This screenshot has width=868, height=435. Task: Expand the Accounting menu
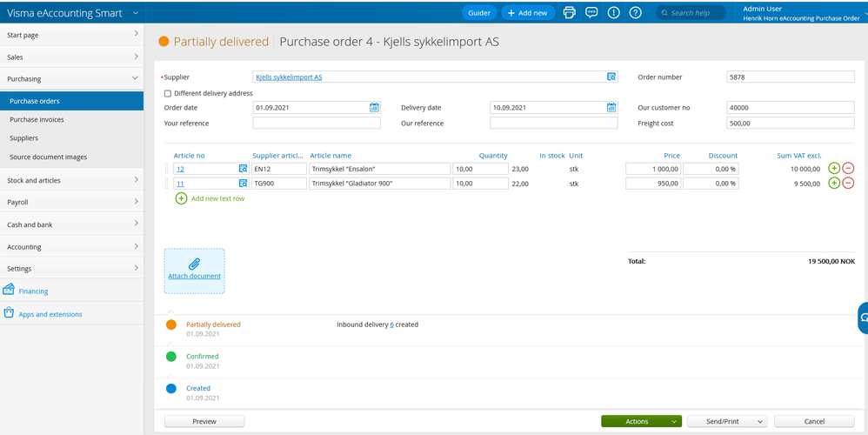point(72,247)
